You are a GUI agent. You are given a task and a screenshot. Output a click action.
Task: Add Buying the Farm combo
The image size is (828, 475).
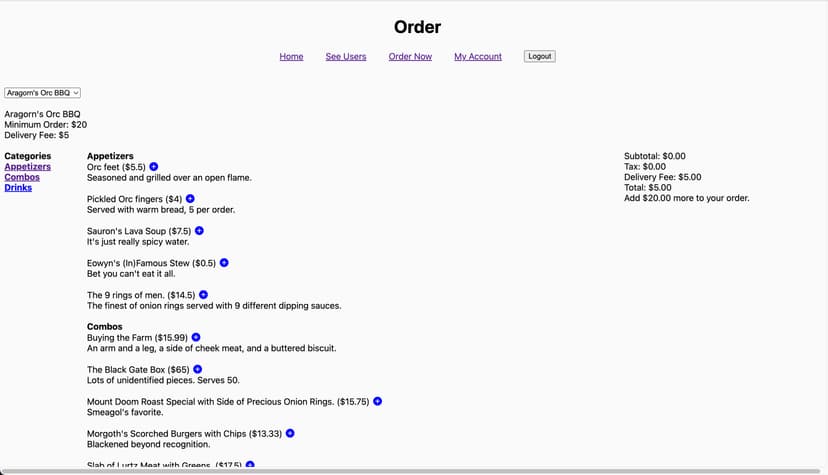click(196, 338)
